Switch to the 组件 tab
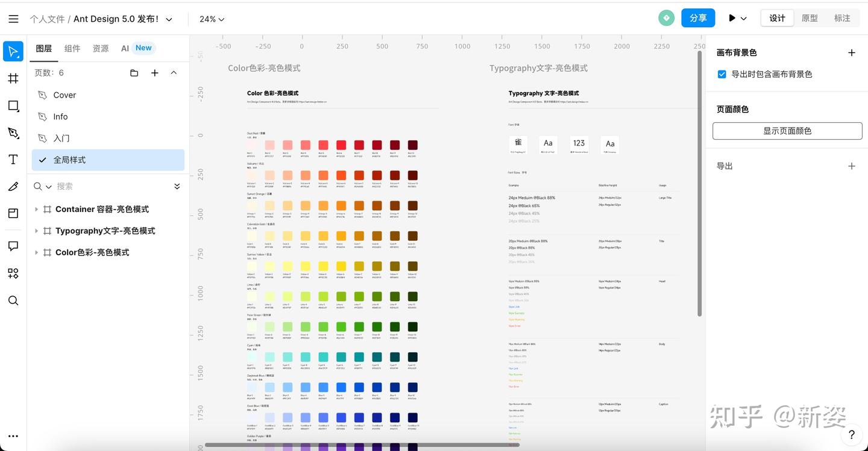Viewport: 868px width, 451px height. point(72,48)
